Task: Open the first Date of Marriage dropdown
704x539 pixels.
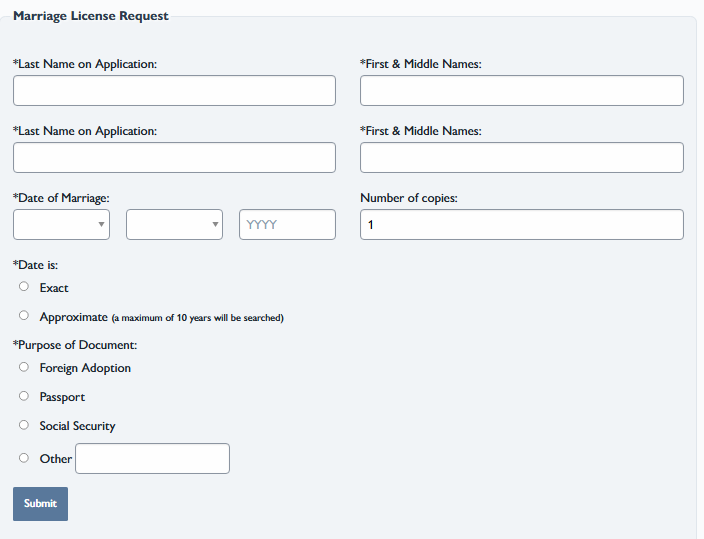Action: (61, 225)
